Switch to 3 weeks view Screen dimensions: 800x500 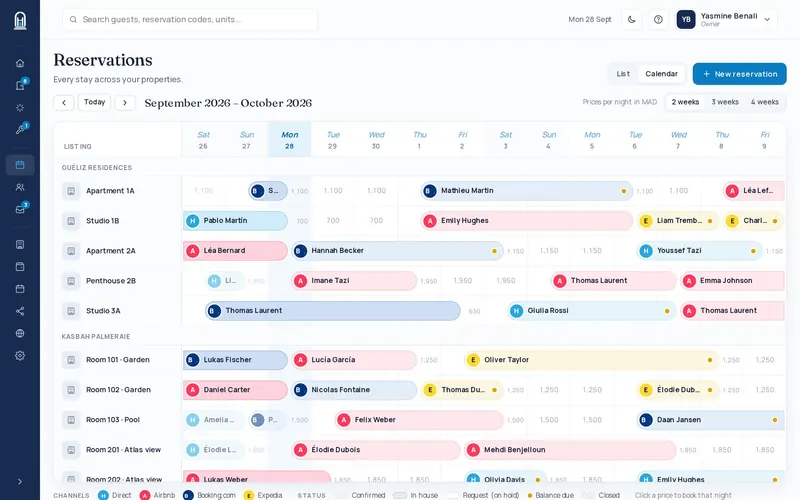tap(725, 102)
